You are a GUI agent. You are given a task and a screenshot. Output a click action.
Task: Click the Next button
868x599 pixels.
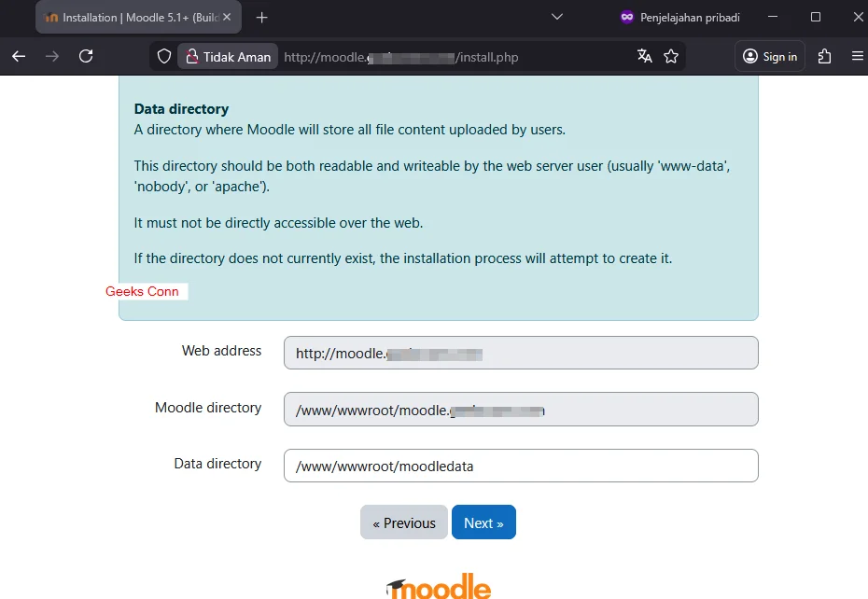(483, 522)
